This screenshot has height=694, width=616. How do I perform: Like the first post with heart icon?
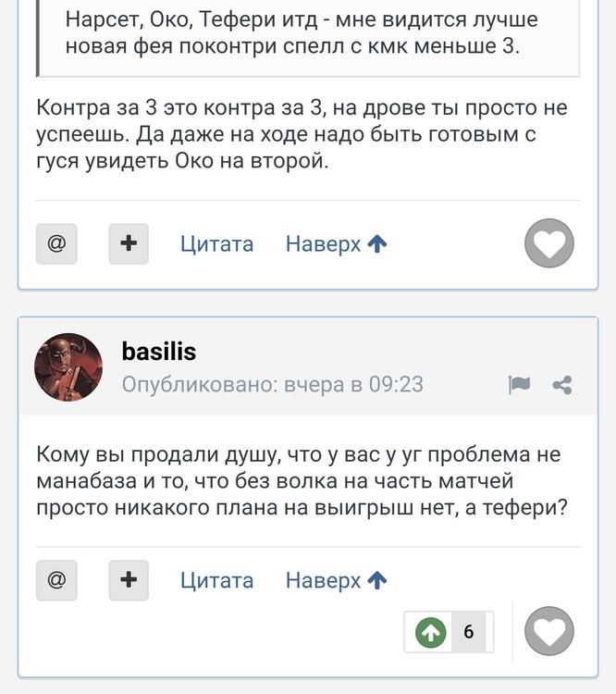click(x=549, y=244)
